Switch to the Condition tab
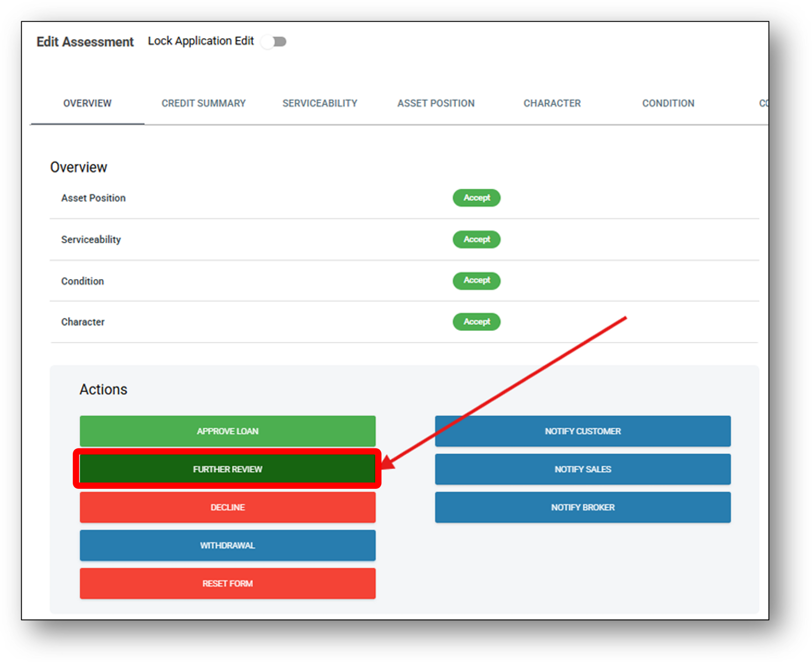This screenshot has width=812, height=663. point(668,103)
